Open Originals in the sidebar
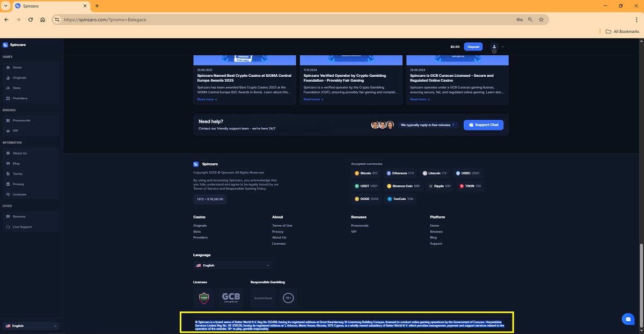 19,78
